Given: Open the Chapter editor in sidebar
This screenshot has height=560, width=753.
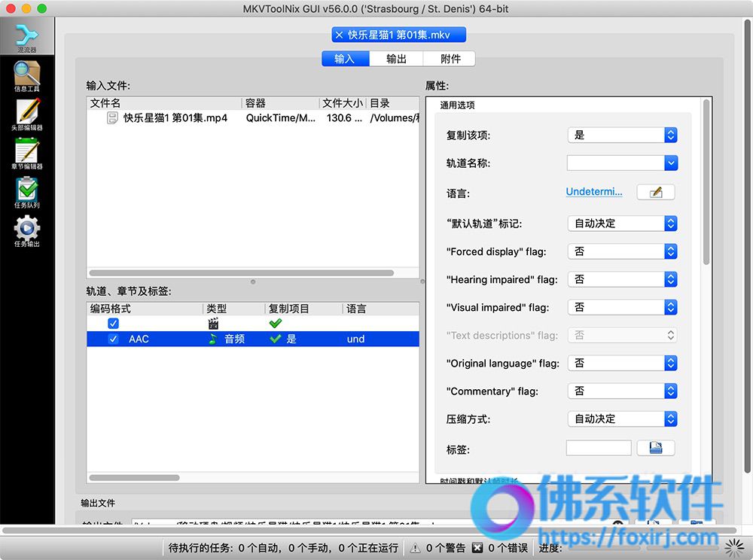Looking at the screenshot, I should pyautogui.click(x=27, y=154).
